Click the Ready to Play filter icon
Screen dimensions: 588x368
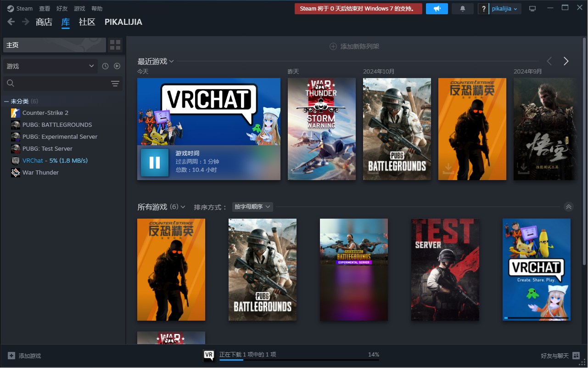pyautogui.click(x=117, y=66)
